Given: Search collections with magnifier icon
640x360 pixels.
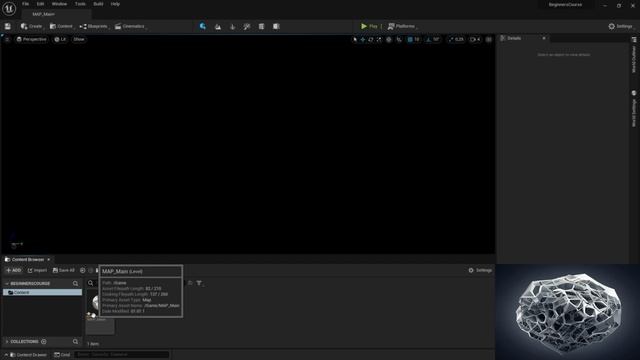Looking at the screenshot, I should pyautogui.click(x=76, y=342).
